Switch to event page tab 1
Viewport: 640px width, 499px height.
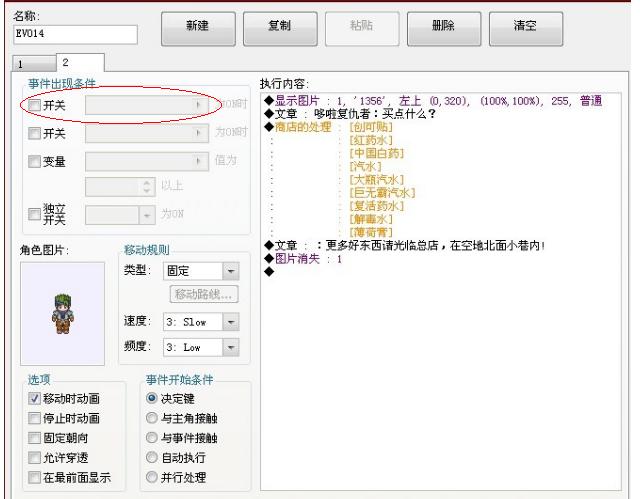click(33, 64)
